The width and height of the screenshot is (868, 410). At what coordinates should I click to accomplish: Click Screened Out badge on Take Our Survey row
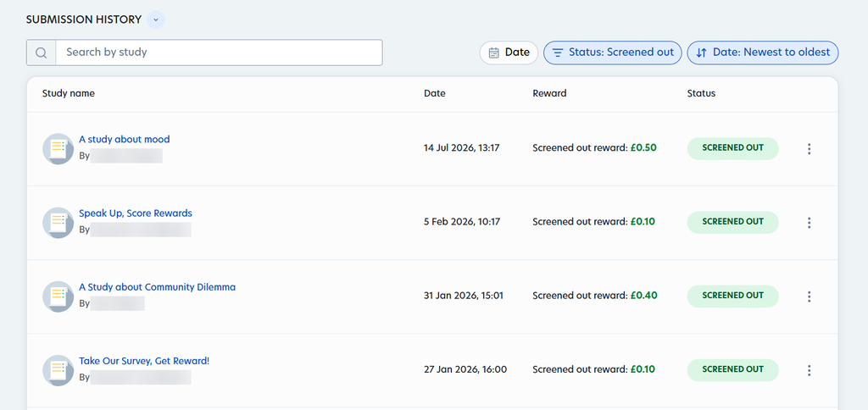pyautogui.click(x=733, y=369)
